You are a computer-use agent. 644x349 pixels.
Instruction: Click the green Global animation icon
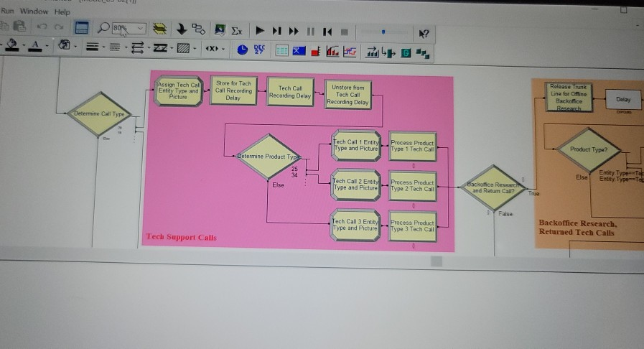pos(406,53)
